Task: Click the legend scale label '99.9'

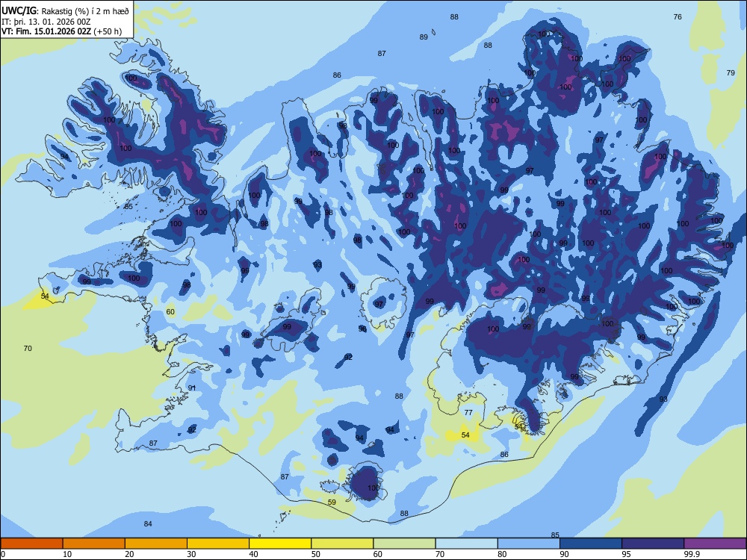Action: pyautogui.click(x=692, y=554)
